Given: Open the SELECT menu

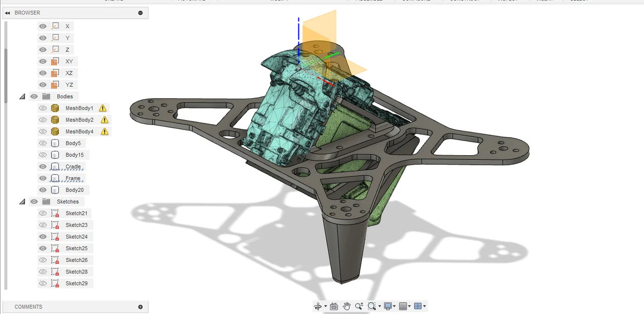Looking at the screenshot, I should point(579,1).
